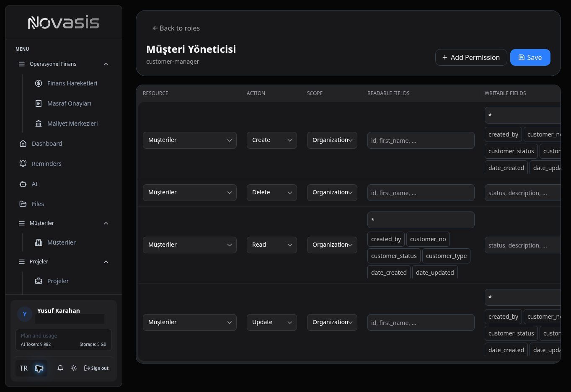Open the Resource dropdown in the Create row
This screenshot has width=571, height=392.
(190, 140)
